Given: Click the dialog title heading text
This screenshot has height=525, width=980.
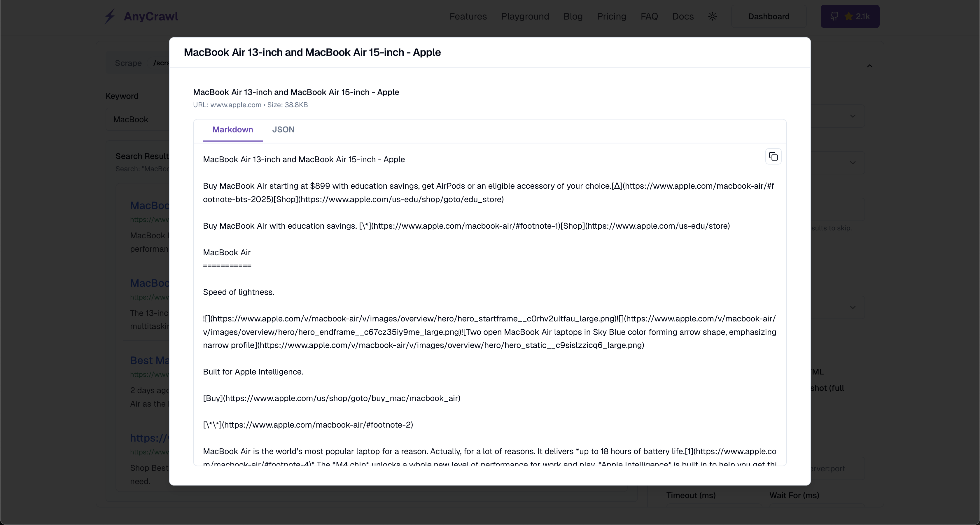Looking at the screenshot, I should [312, 52].
